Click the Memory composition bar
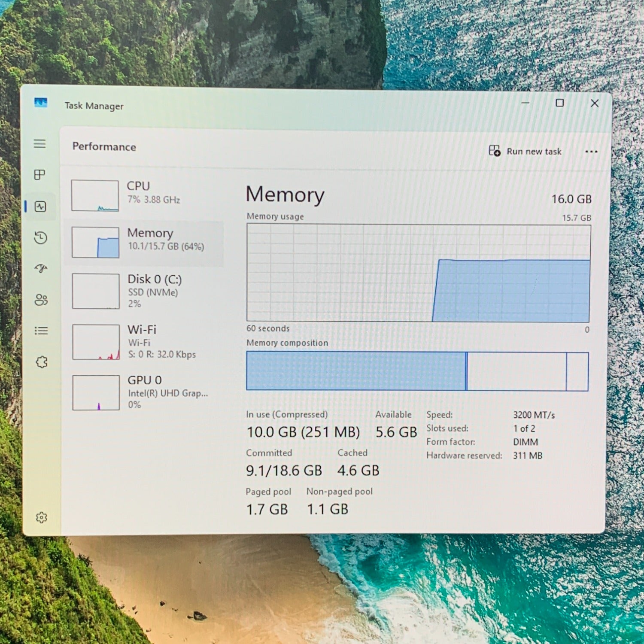Screen dimensions: 644x644 pos(417,371)
